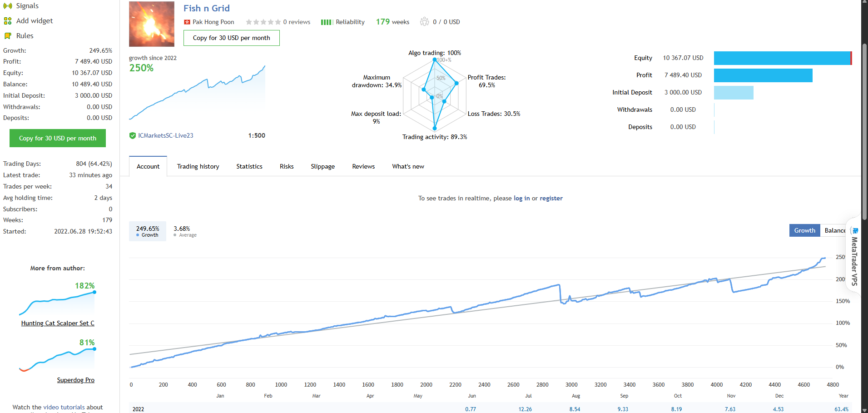
Task: Click the blue Equity bar in chart
Action: (782, 58)
